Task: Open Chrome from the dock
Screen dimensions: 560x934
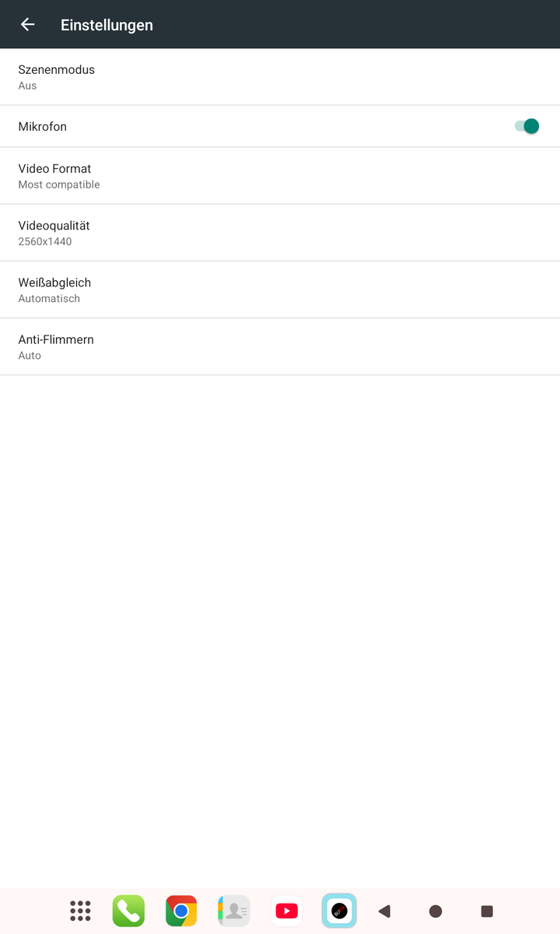Action: point(181,911)
